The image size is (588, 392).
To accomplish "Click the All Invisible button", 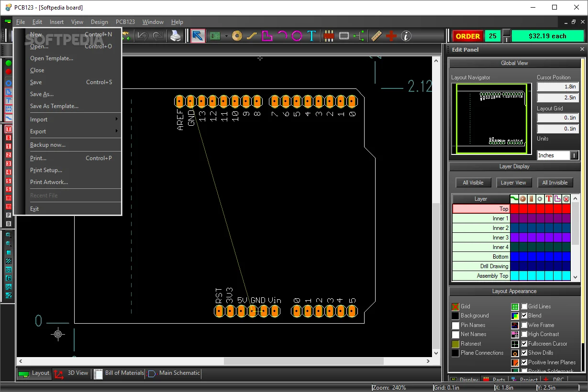I will pyautogui.click(x=555, y=182).
